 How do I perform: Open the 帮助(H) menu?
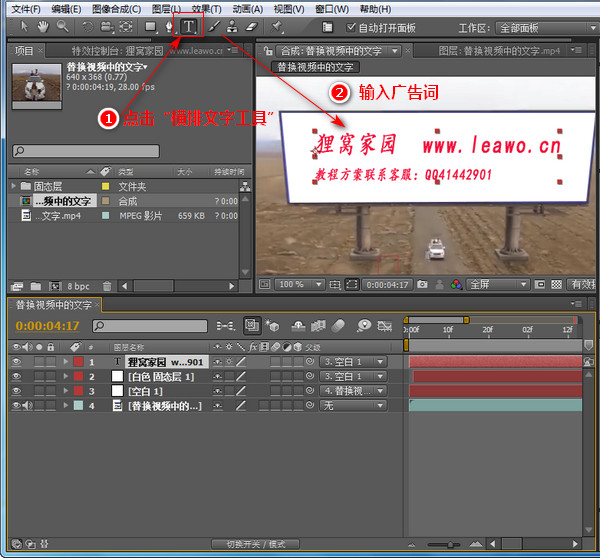point(375,9)
